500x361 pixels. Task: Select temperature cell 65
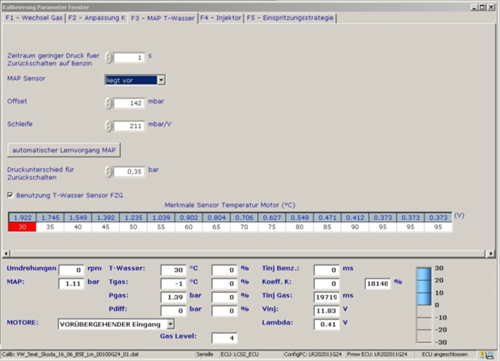pyautogui.click(x=216, y=227)
